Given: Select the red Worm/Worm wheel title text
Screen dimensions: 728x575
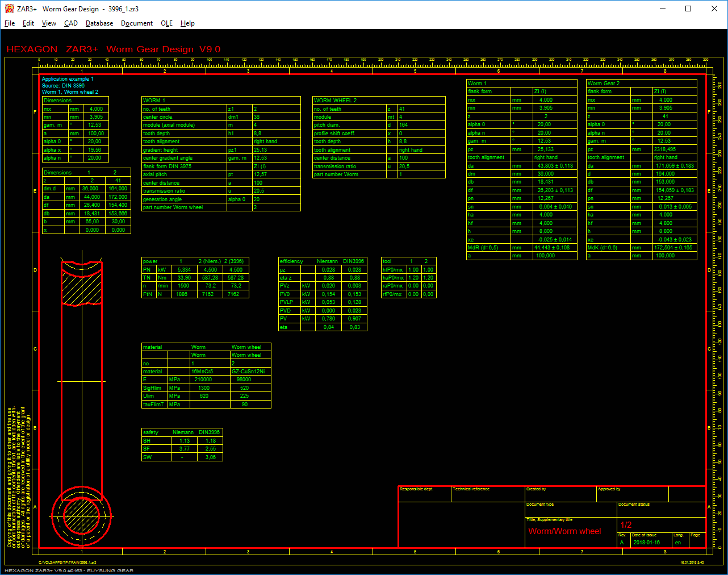Looking at the screenshot, I should coord(564,531).
